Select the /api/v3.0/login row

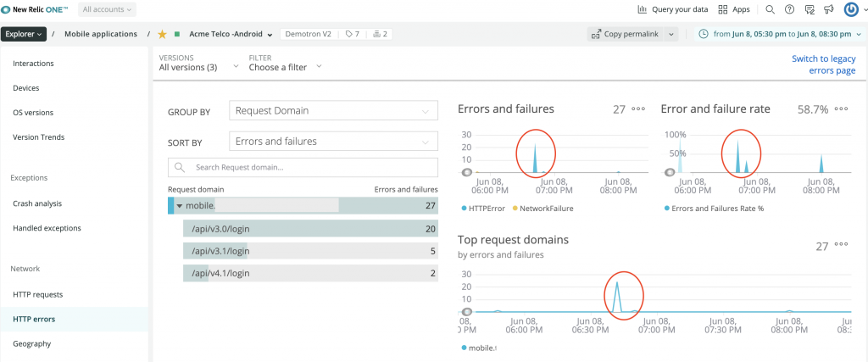(x=310, y=229)
